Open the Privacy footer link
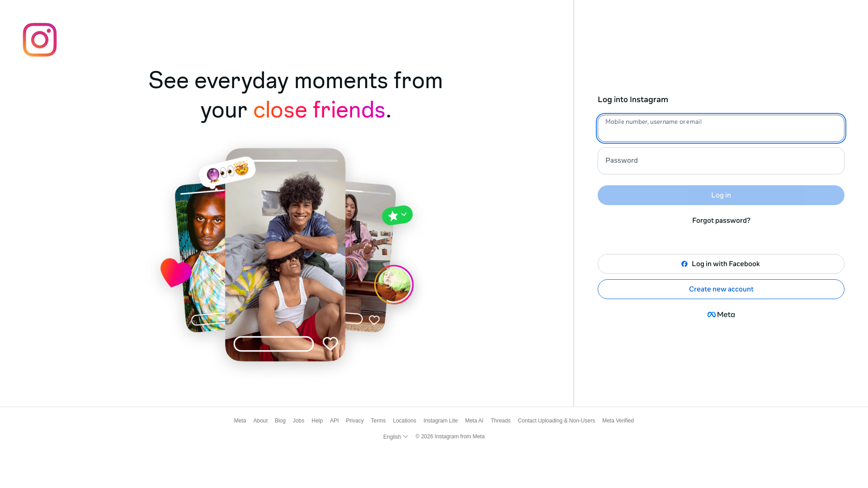868x488 pixels. 355,421
